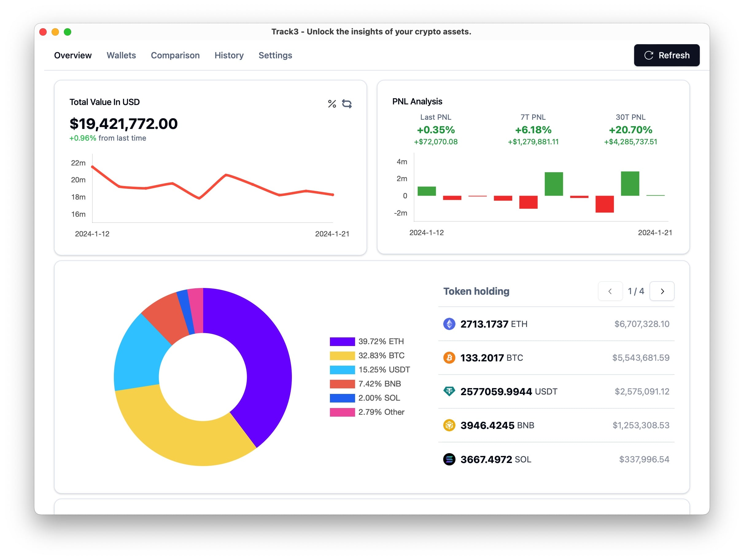Click the Ethereum token icon

pyautogui.click(x=449, y=324)
